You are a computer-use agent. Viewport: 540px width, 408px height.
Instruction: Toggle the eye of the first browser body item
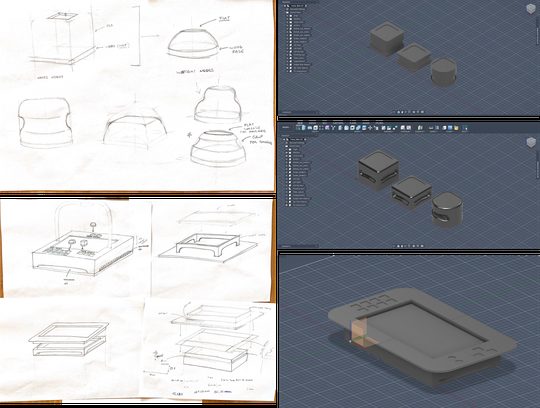pos(287,149)
